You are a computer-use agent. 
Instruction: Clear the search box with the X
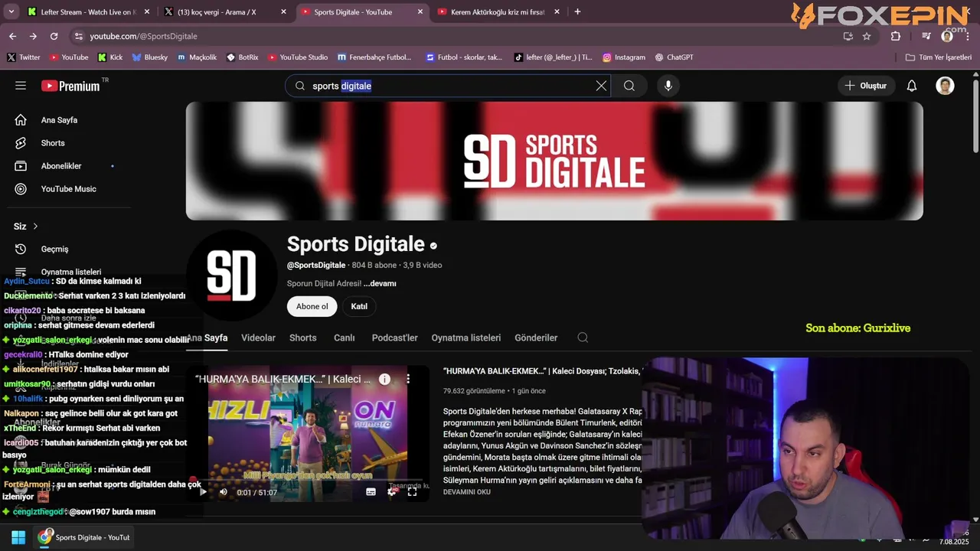coord(601,86)
